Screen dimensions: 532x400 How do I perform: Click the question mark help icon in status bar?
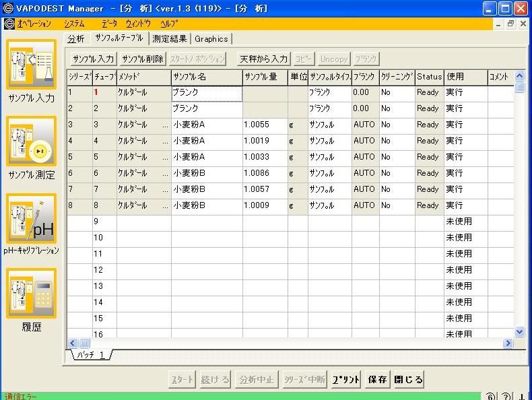pyautogui.click(x=506, y=396)
